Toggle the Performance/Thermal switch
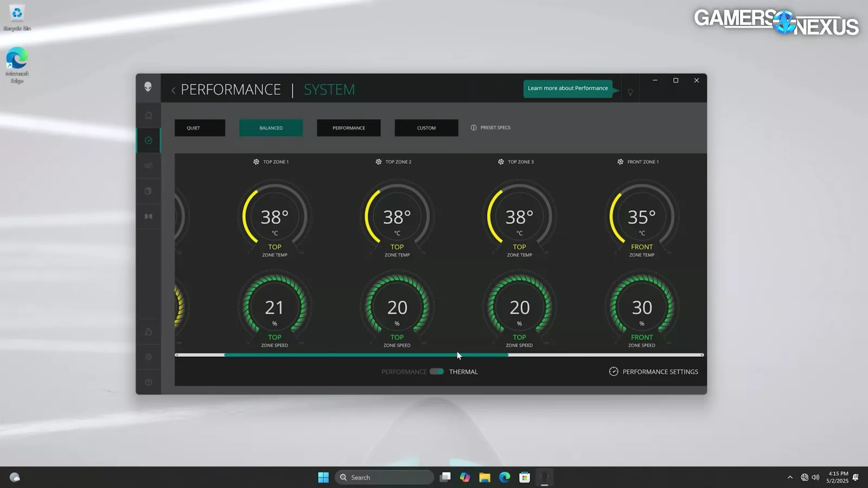 click(x=437, y=371)
